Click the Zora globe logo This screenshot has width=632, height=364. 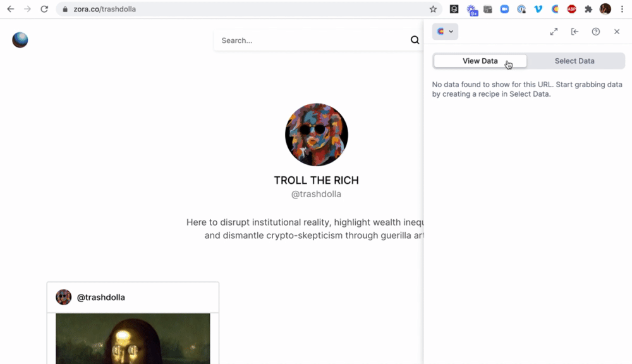(20, 40)
